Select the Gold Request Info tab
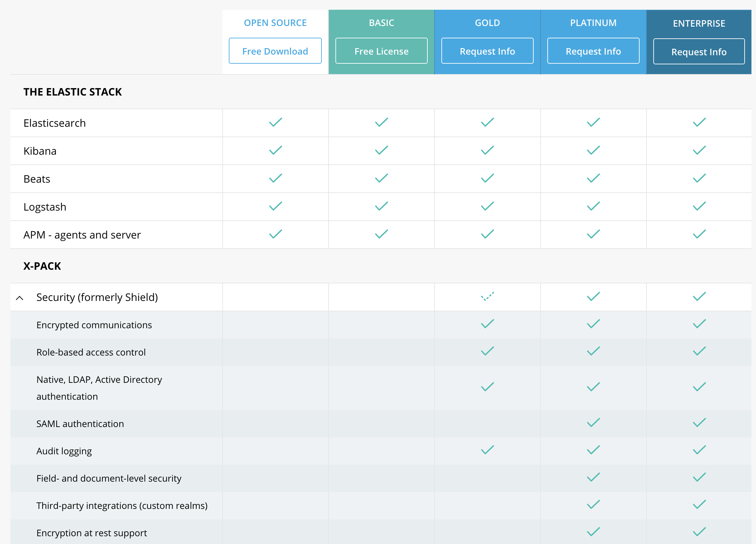Viewport: 756px width, 544px height. click(x=488, y=51)
